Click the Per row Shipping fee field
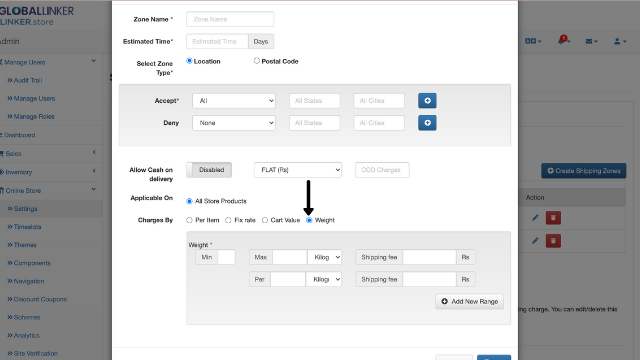Screen dimensions: 640x360 coord(429,279)
